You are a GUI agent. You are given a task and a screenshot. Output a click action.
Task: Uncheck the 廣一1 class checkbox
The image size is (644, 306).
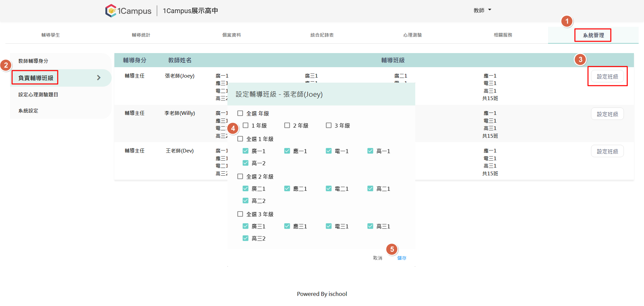tap(246, 151)
